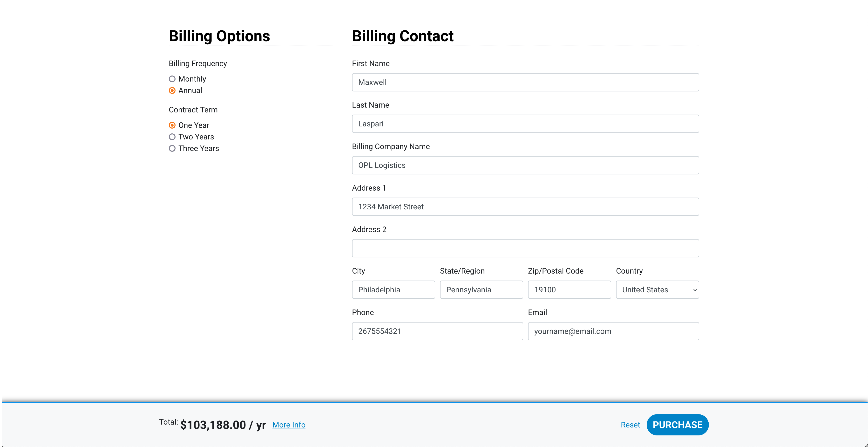
Task: Choose the Two Years contract term
Action: pyautogui.click(x=172, y=137)
